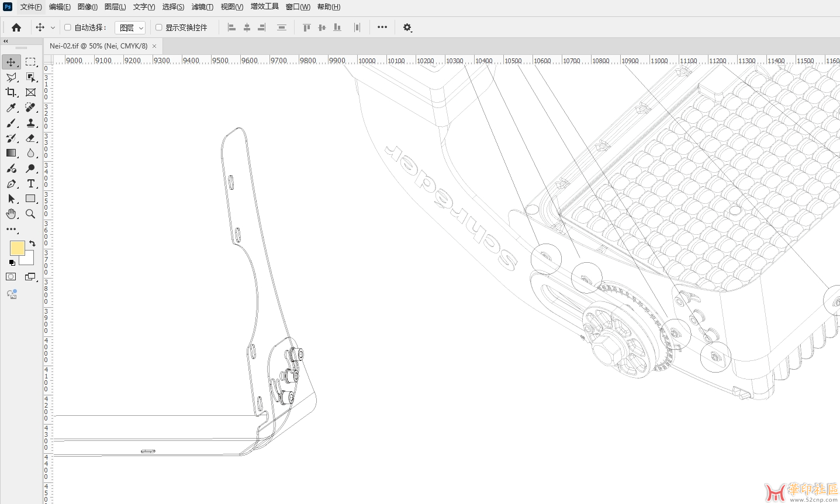Select the Crop tool
Image resolution: width=840 pixels, height=504 pixels.
11,92
